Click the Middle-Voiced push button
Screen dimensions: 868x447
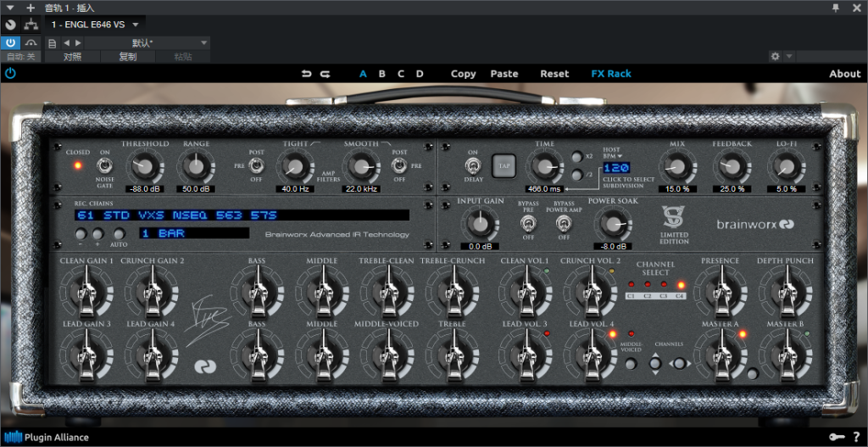coord(631,364)
